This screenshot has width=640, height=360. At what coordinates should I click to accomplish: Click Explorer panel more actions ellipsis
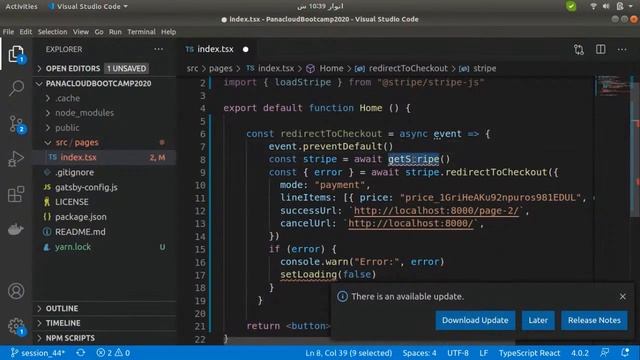[159, 49]
